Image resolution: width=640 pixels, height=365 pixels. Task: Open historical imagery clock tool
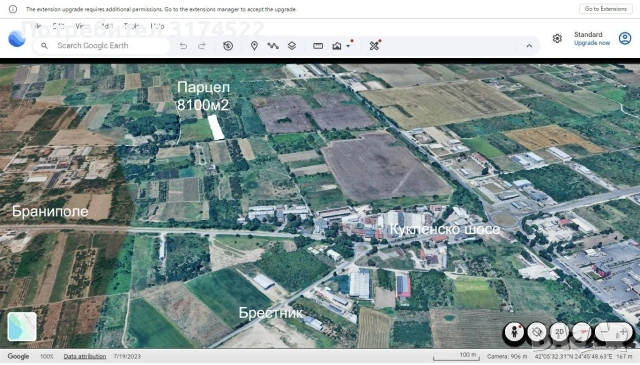click(x=228, y=46)
